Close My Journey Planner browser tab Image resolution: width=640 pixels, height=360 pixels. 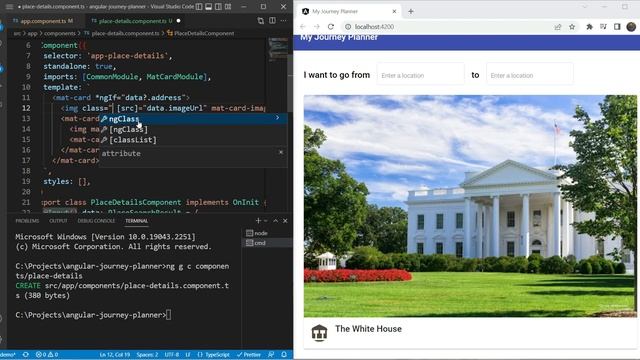coord(394,11)
